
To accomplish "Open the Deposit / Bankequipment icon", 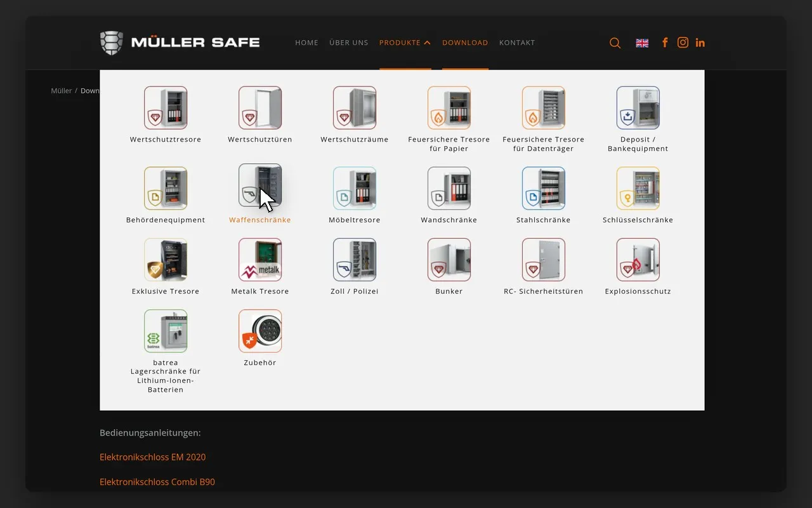I will (x=638, y=108).
